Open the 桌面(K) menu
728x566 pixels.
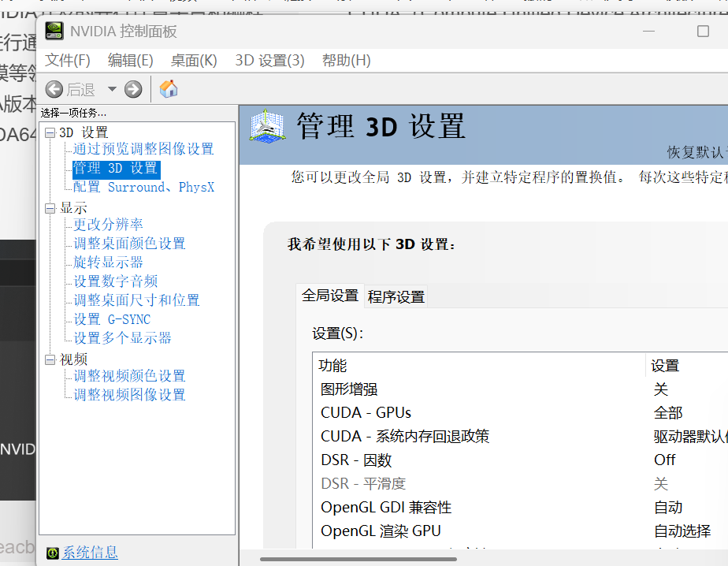(x=194, y=61)
